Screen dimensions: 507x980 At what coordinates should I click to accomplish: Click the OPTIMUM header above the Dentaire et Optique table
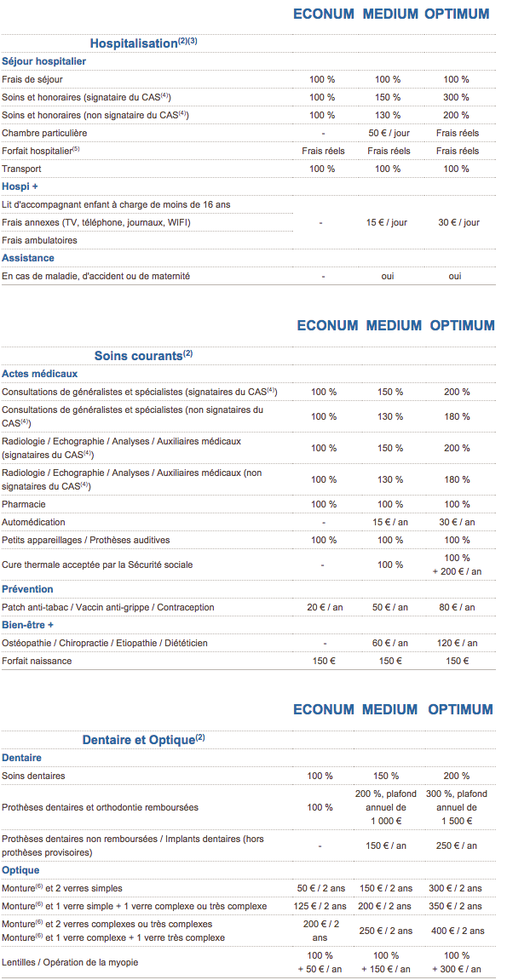tap(461, 709)
